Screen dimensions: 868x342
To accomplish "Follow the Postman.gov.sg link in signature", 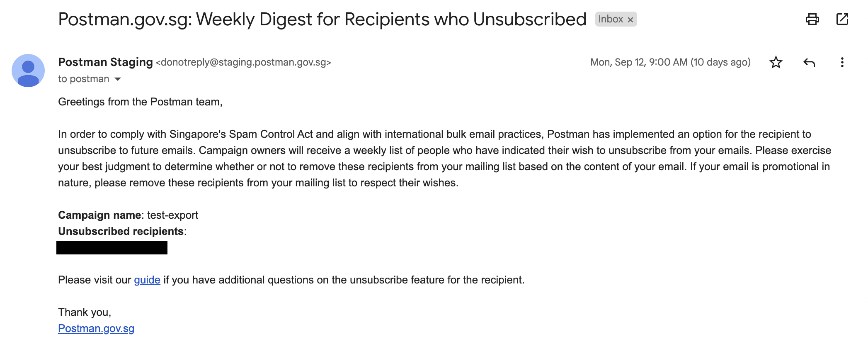I will pyautogui.click(x=96, y=328).
